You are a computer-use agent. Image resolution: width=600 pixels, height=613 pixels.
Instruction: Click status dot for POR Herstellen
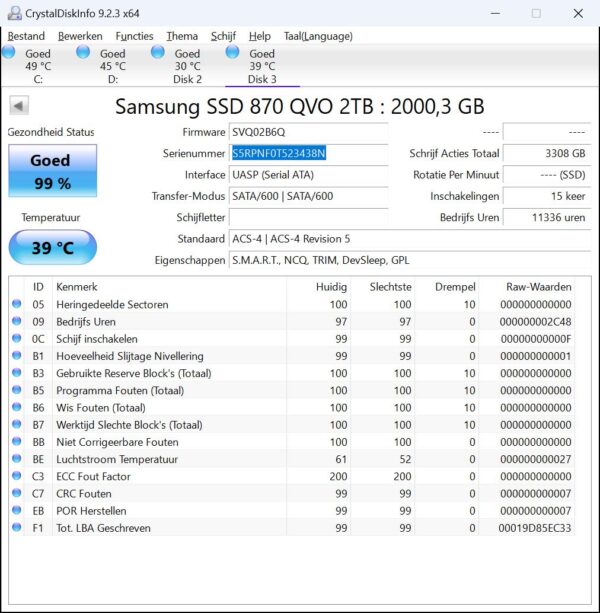click(x=16, y=510)
